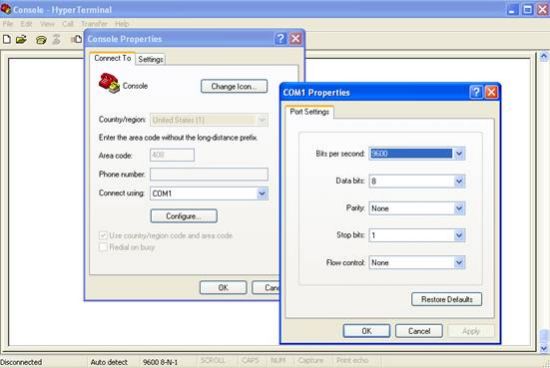The width and height of the screenshot is (550, 368).
Task: Click the Area code input field
Action: [172, 155]
